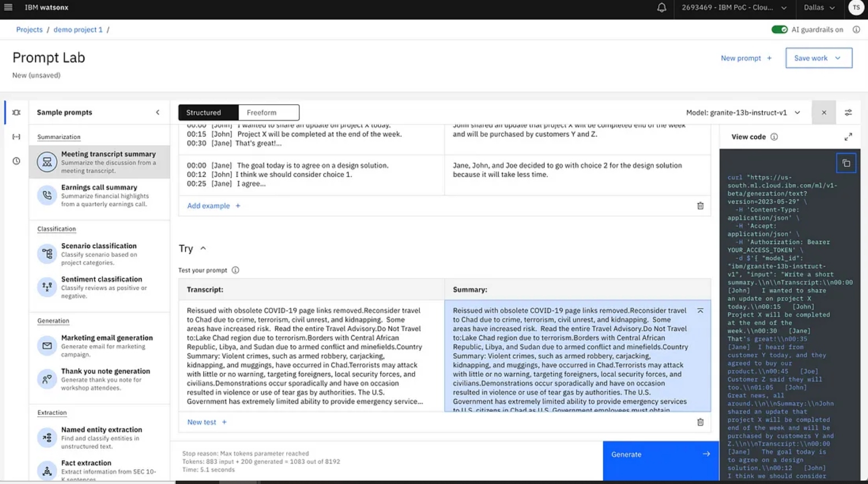
Task: Click the Thank you note generation icon
Action: (x=47, y=379)
